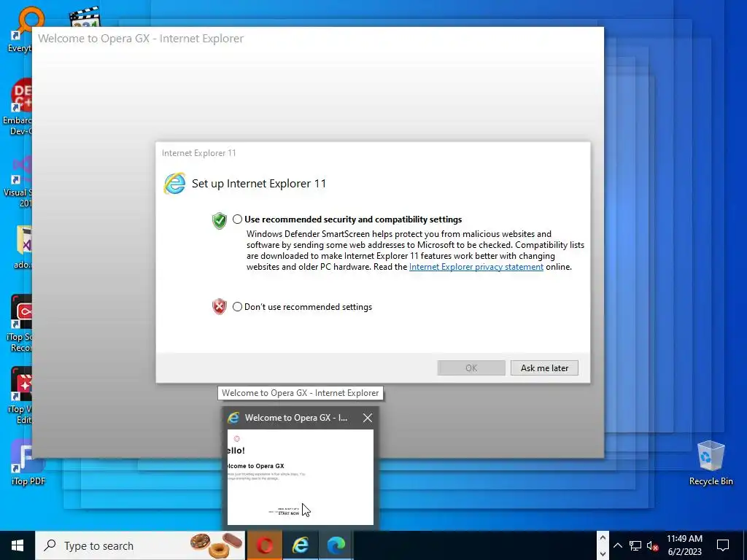Click the Visual Studio desktop icon

click(19, 181)
